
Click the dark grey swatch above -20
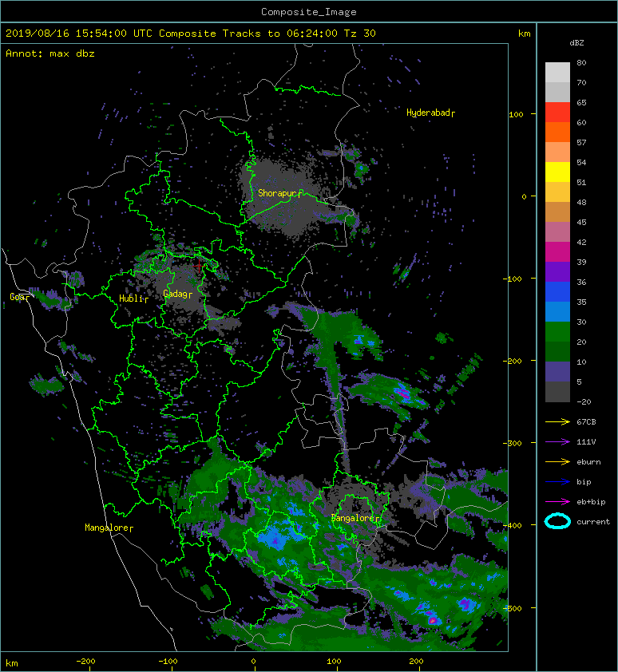coord(557,391)
